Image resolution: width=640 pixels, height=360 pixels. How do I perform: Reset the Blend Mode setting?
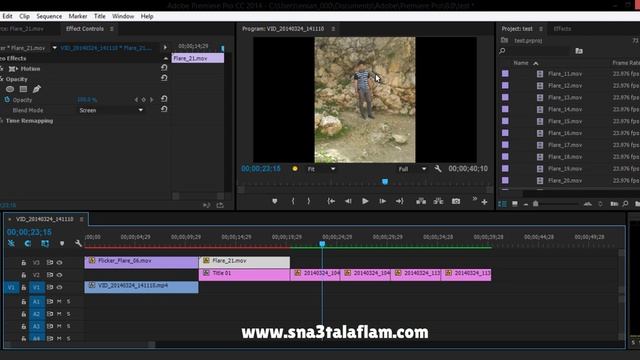coord(164,109)
